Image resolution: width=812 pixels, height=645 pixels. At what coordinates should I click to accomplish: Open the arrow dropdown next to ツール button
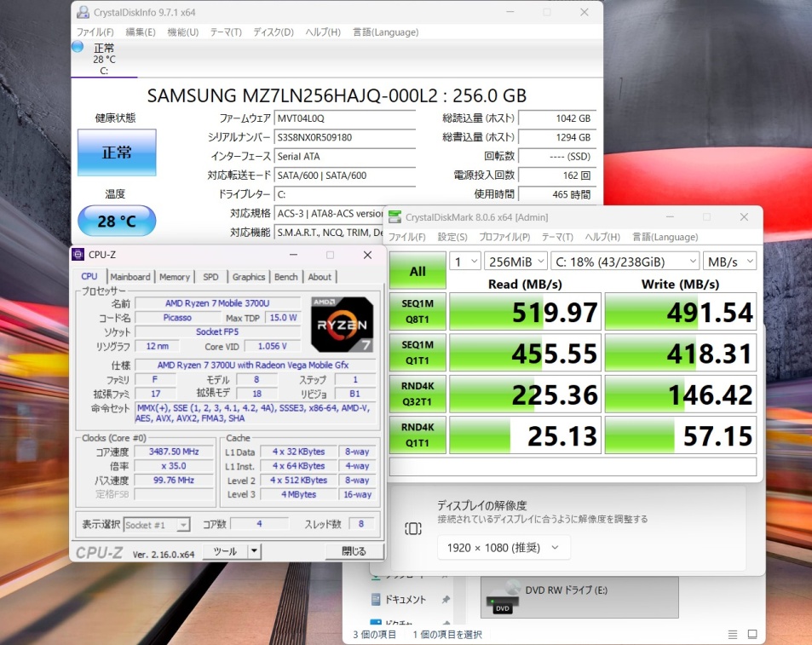point(254,551)
